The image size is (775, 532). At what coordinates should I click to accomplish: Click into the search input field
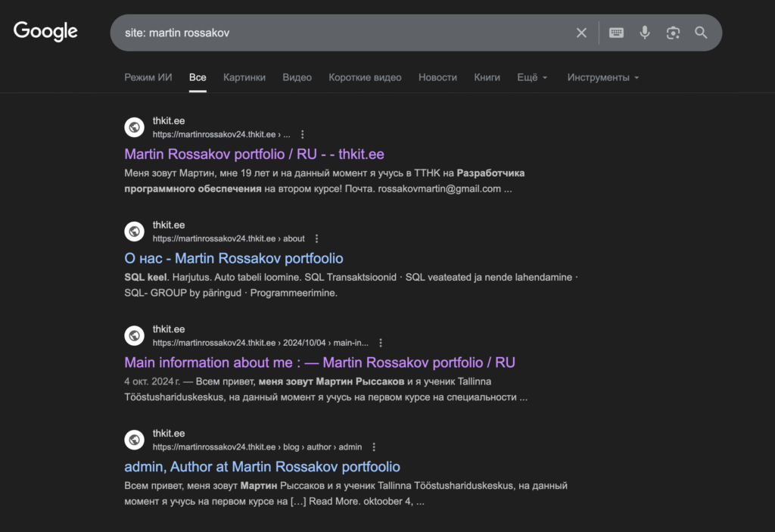click(x=341, y=33)
